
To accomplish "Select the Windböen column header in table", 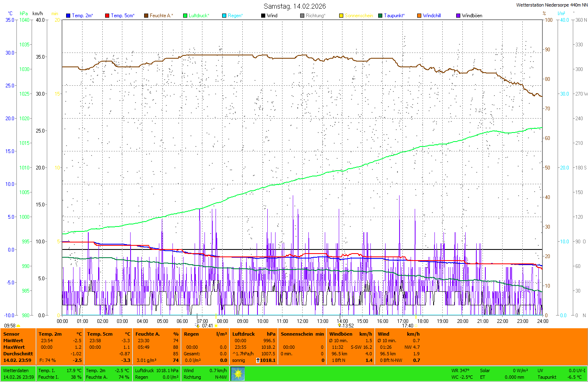I will 341,334.
